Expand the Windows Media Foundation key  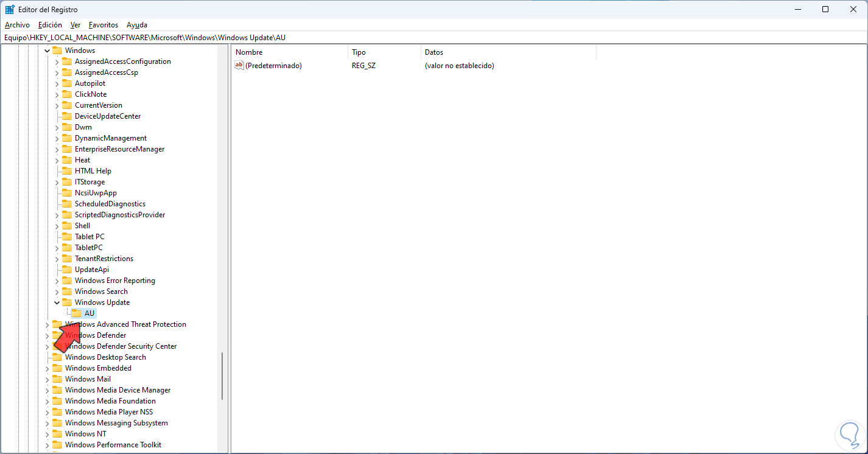pos(47,401)
